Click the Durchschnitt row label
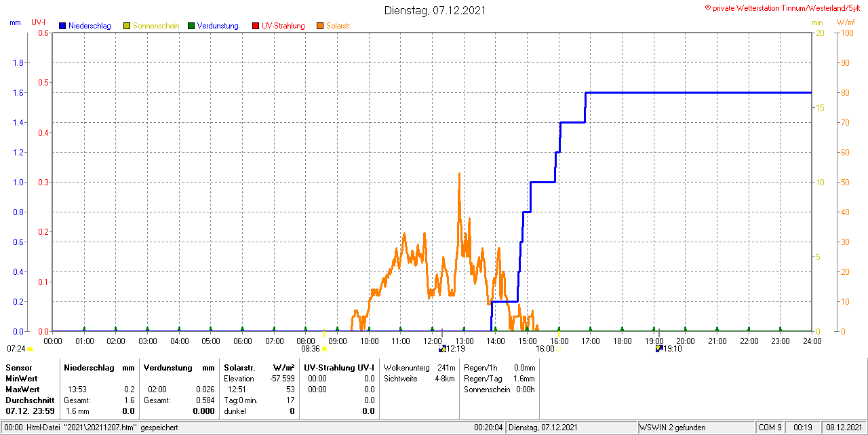 click(x=29, y=400)
